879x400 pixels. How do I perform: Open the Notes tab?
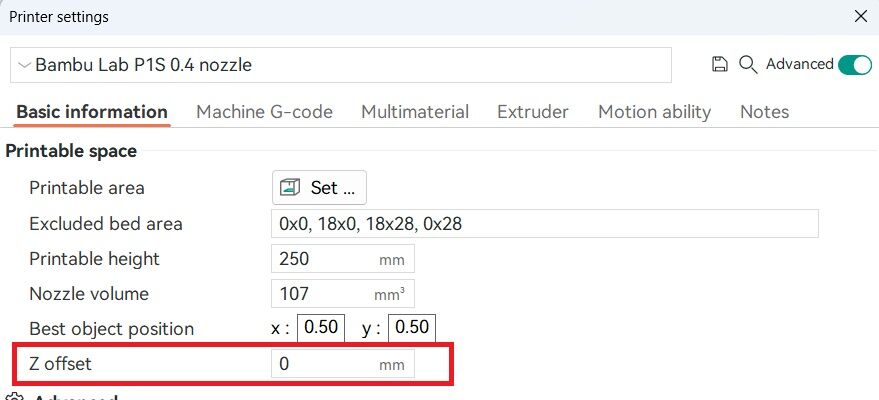click(x=765, y=112)
